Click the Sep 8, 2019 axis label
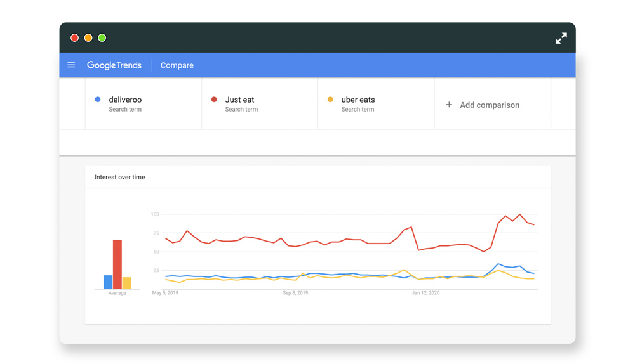 pyautogui.click(x=295, y=293)
